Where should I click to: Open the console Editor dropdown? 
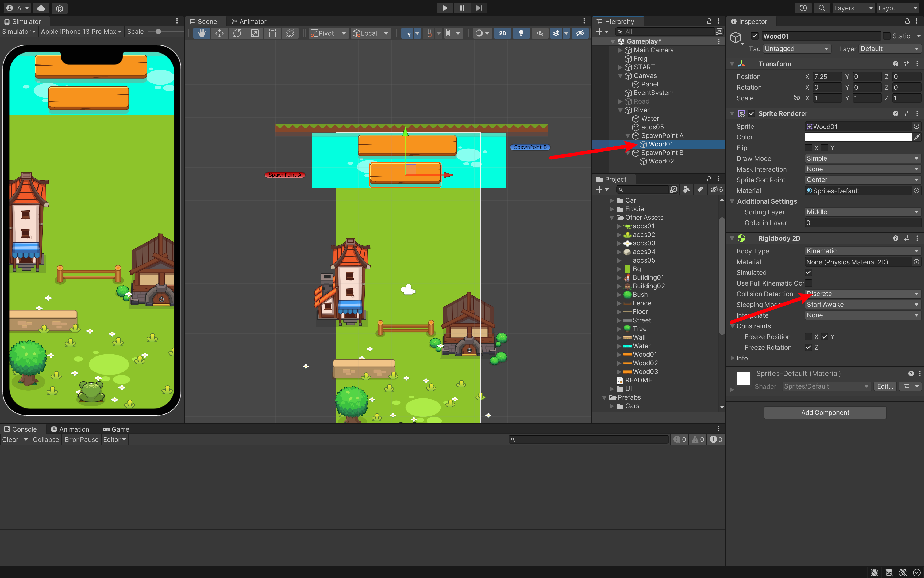[114, 440]
